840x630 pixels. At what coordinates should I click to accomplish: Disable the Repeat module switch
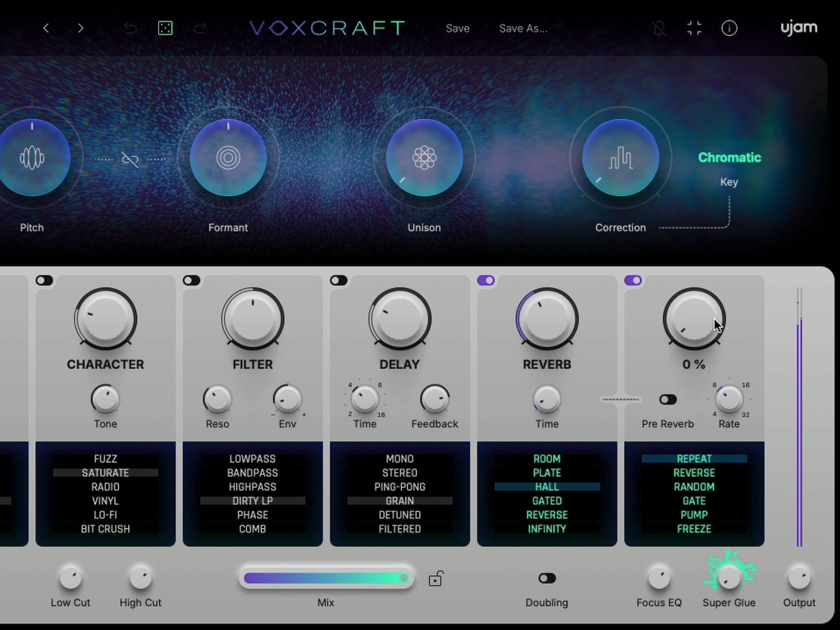pos(633,281)
